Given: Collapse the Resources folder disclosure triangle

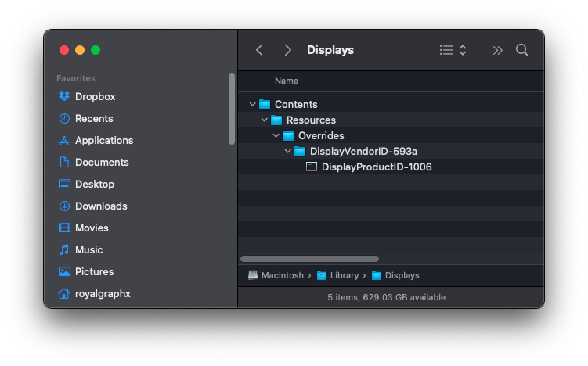Looking at the screenshot, I should point(264,120).
